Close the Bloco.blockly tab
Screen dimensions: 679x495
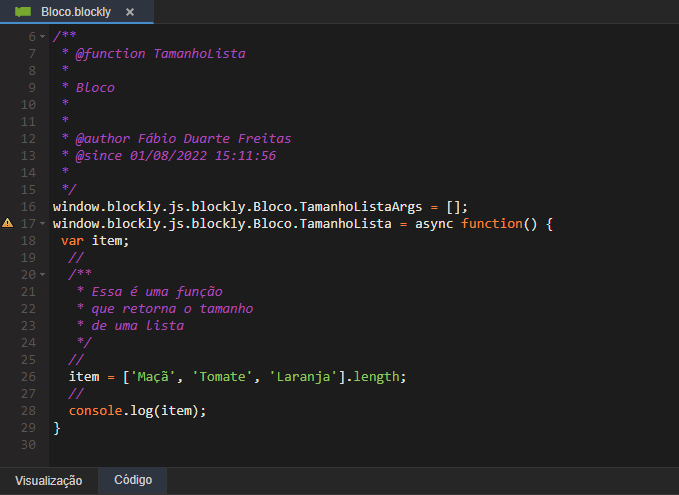(x=130, y=12)
